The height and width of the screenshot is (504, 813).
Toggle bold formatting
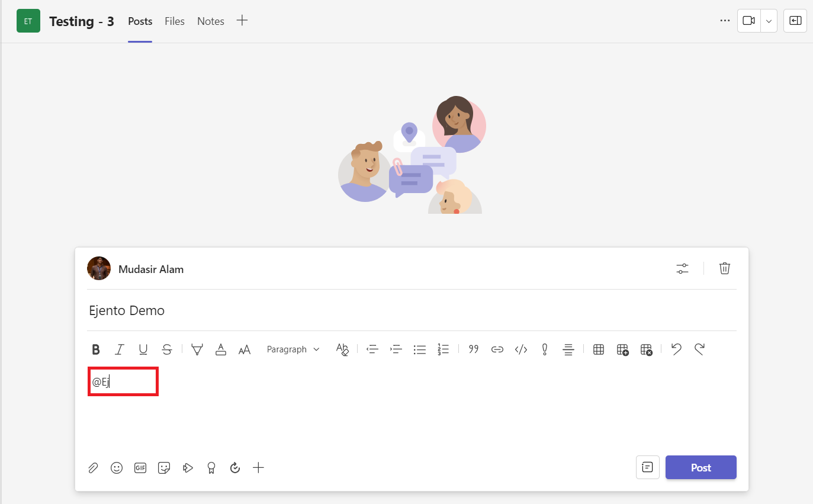96,349
